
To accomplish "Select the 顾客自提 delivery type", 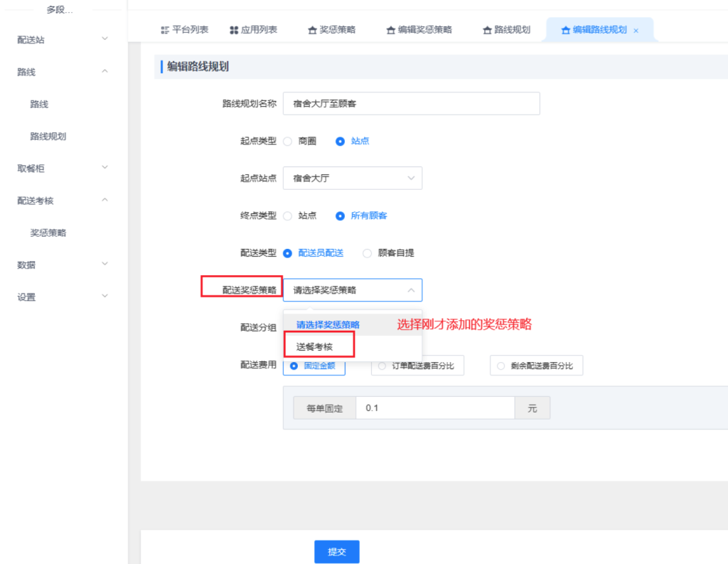I will tap(368, 252).
